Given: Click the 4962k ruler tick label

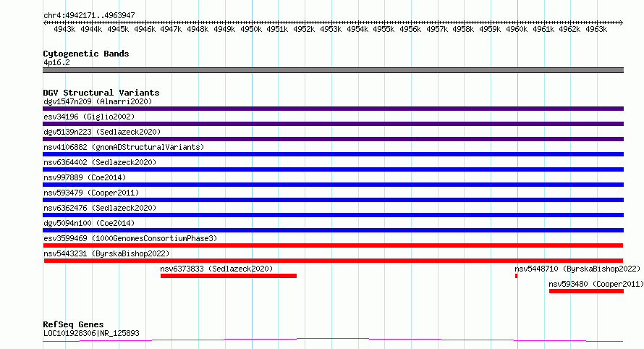Looking at the screenshot, I should click(569, 29).
